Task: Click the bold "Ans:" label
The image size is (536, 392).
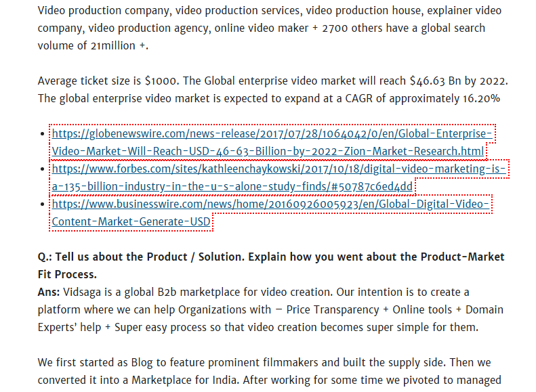Action: [49, 292]
